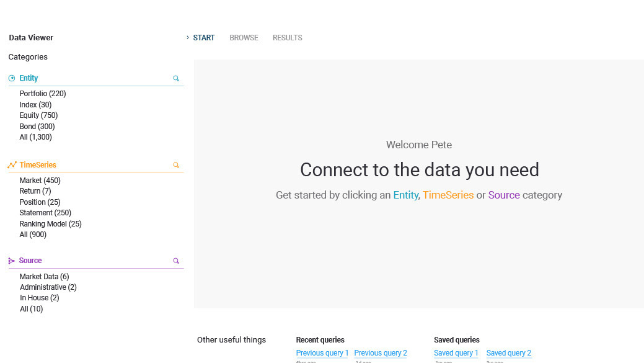Select Ranking Model (25) item
This screenshot has height=363, width=644.
(x=50, y=224)
